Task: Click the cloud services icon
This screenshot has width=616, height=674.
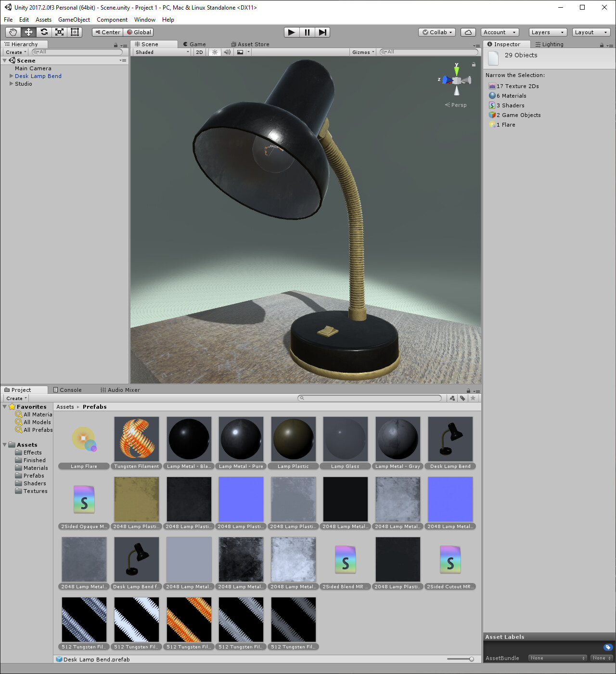Action: coord(468,32)
